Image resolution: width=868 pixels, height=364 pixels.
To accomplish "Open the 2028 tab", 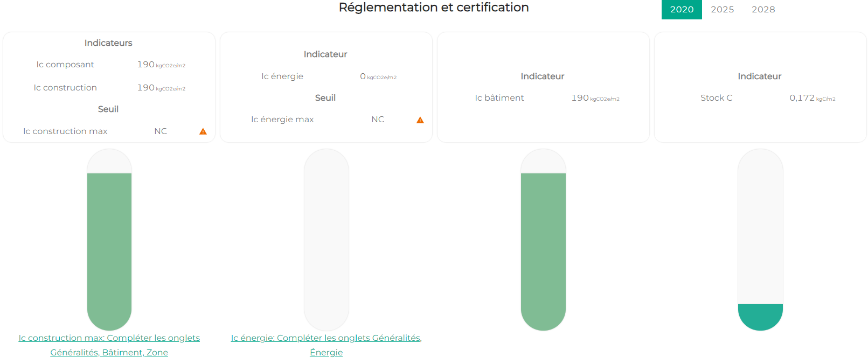I will (x=763, y=10).
